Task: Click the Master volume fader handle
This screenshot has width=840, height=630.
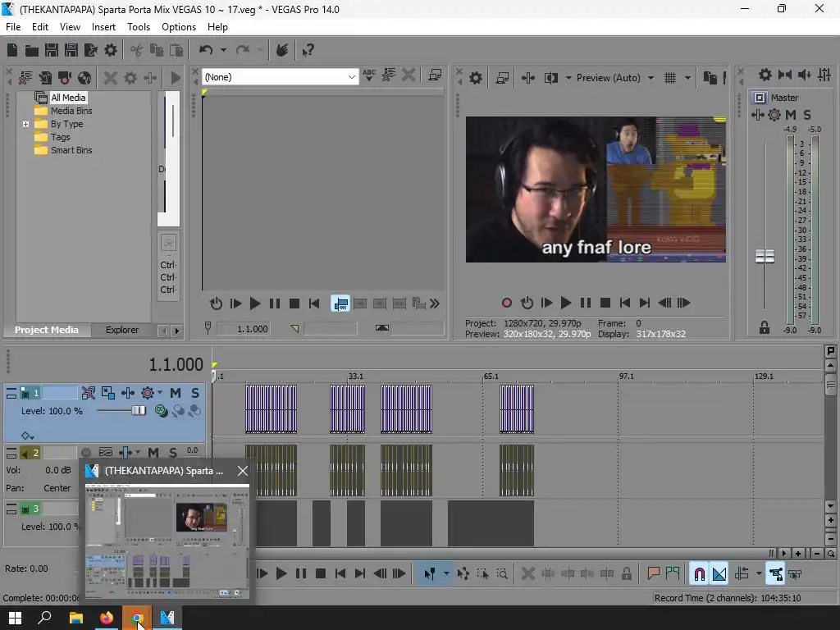Action: (765, 257)
